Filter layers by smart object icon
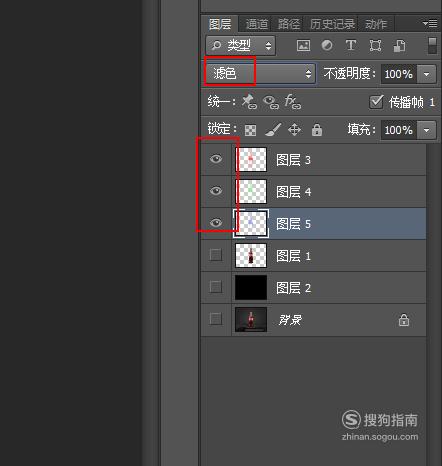The height and width of the screenshot is (466, 442). coord(399,46)
